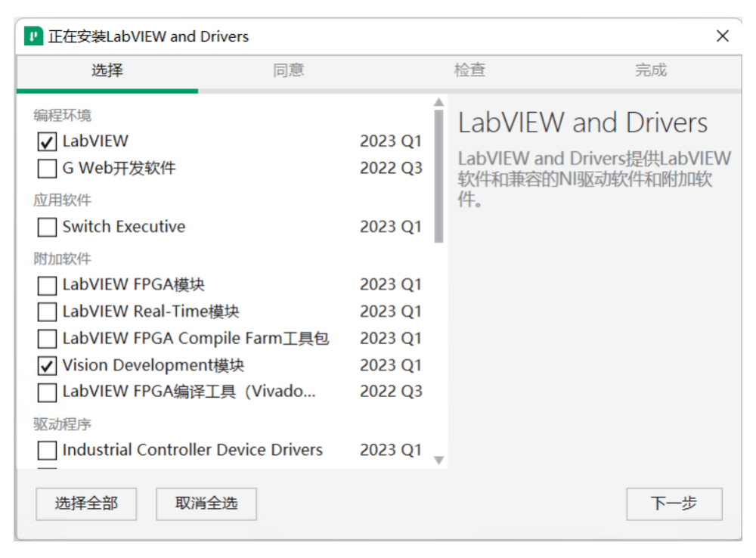This screenshot has width=756, height=558.
Task: Click the 应用软件 section heading
Action: click(x=62, y=200)
